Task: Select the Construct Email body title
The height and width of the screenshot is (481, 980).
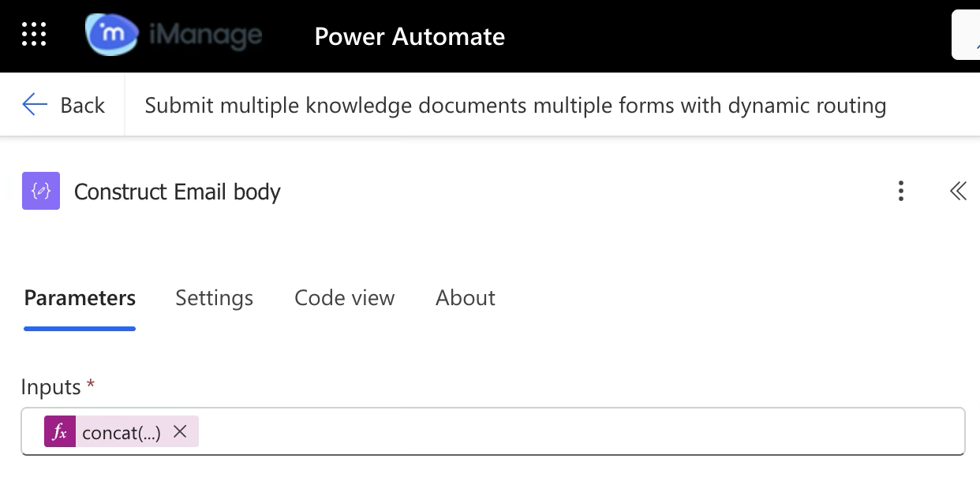Action: pos(177,192)
